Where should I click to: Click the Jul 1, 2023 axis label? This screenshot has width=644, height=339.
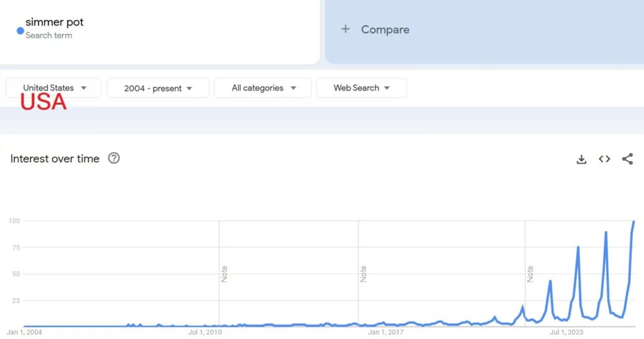tap(567, 332)
